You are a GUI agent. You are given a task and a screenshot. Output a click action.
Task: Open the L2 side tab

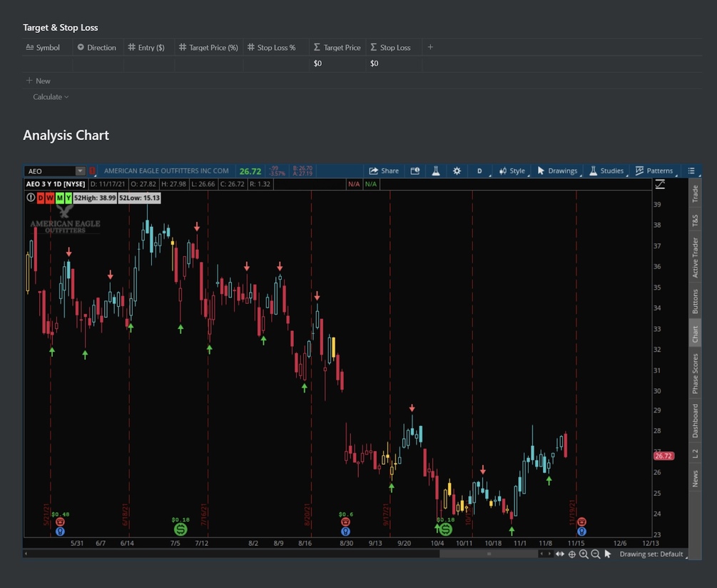pos(695,454)
